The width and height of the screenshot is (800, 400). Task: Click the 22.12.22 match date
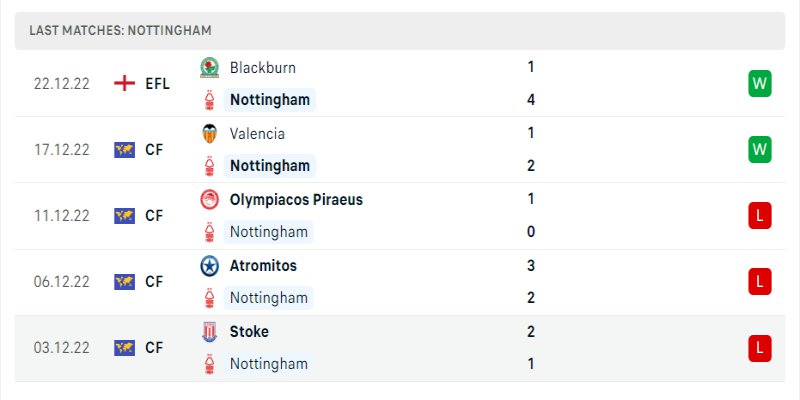[62, 84]
